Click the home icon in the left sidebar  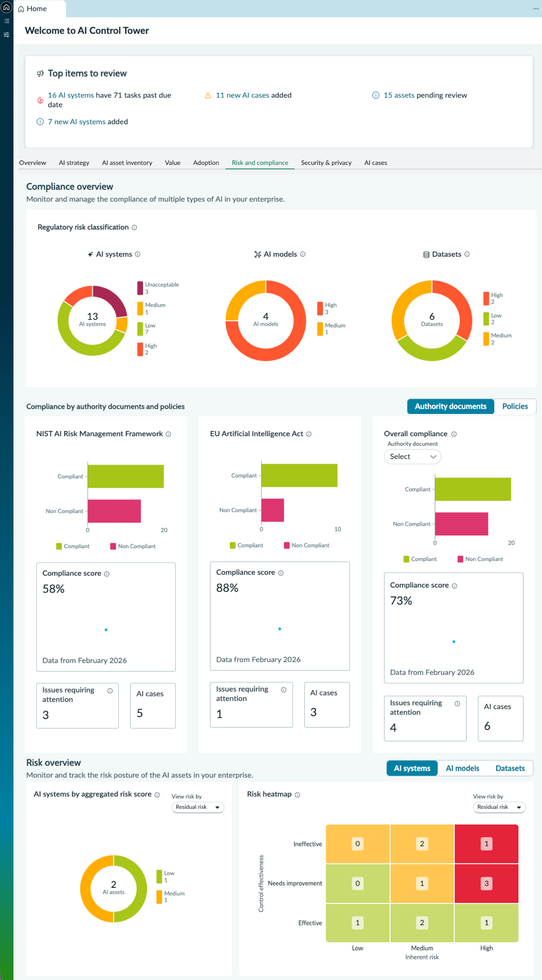pyautogui.click(x=6, y=7)
